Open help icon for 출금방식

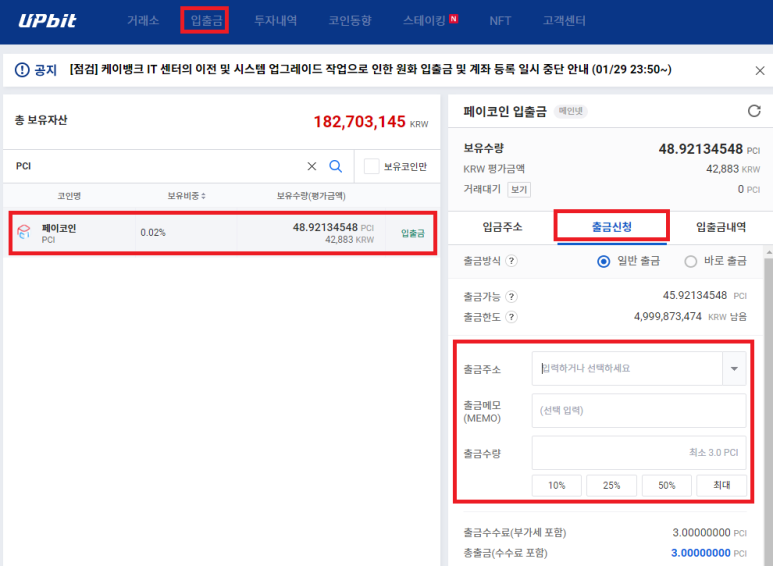pos(512,261)
